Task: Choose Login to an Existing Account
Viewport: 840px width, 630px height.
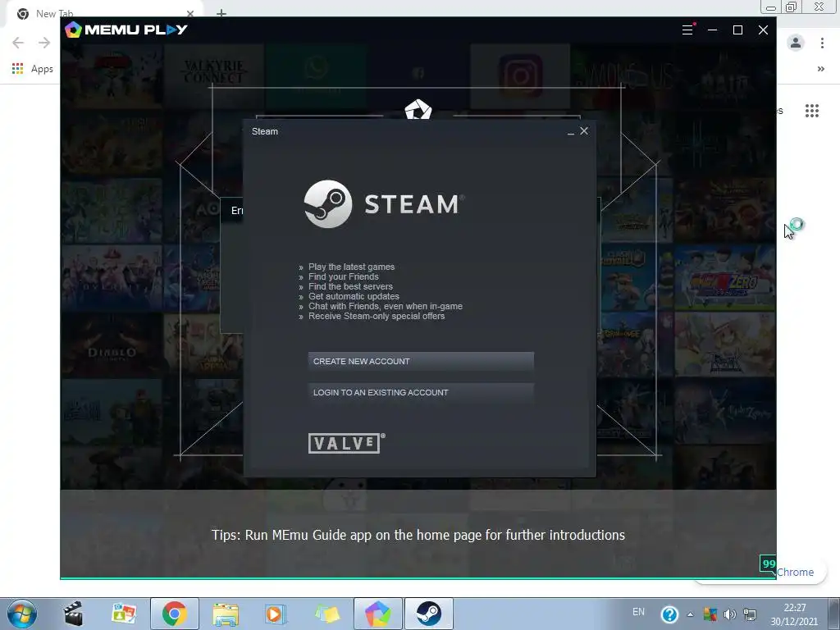Action: pos(421,393)
